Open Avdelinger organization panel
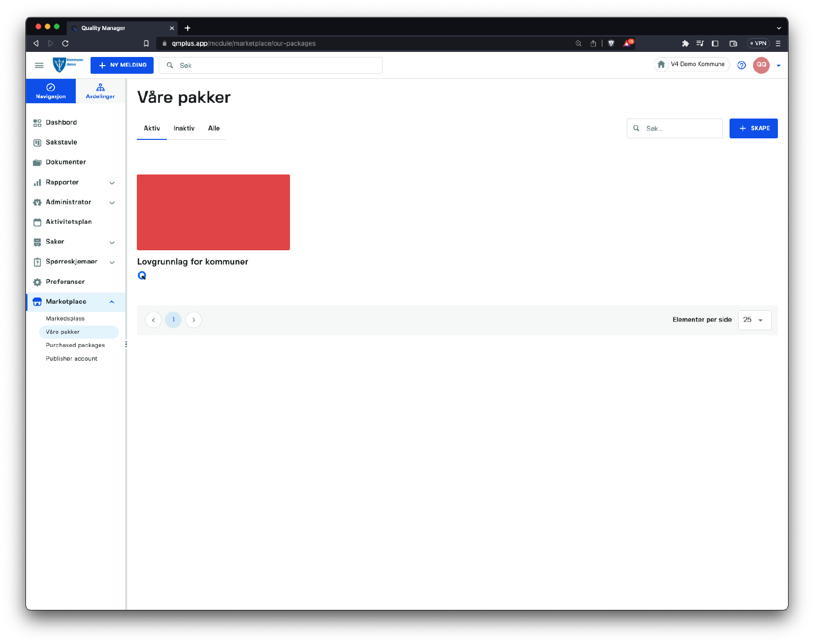The height and width of the screenshot is (644, 814). (x=100, y=91)
